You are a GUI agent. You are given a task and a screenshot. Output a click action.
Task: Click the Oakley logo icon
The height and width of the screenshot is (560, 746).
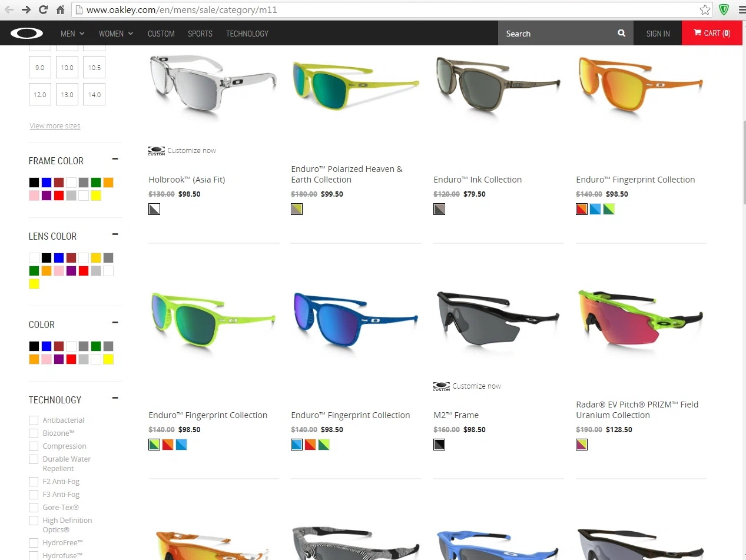(x=26, y=34)
